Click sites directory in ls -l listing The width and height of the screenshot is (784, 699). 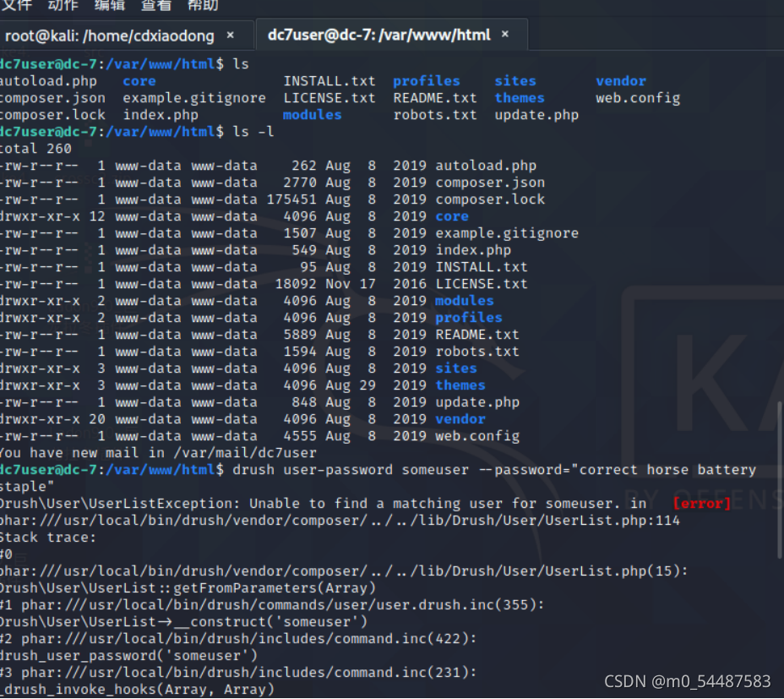(456, 369)
